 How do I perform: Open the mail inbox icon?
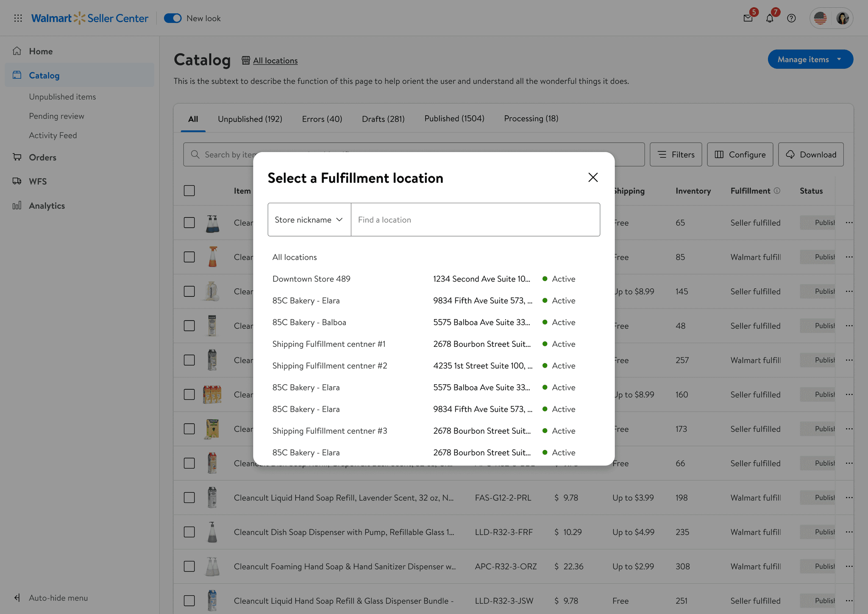tap(748, 18)
